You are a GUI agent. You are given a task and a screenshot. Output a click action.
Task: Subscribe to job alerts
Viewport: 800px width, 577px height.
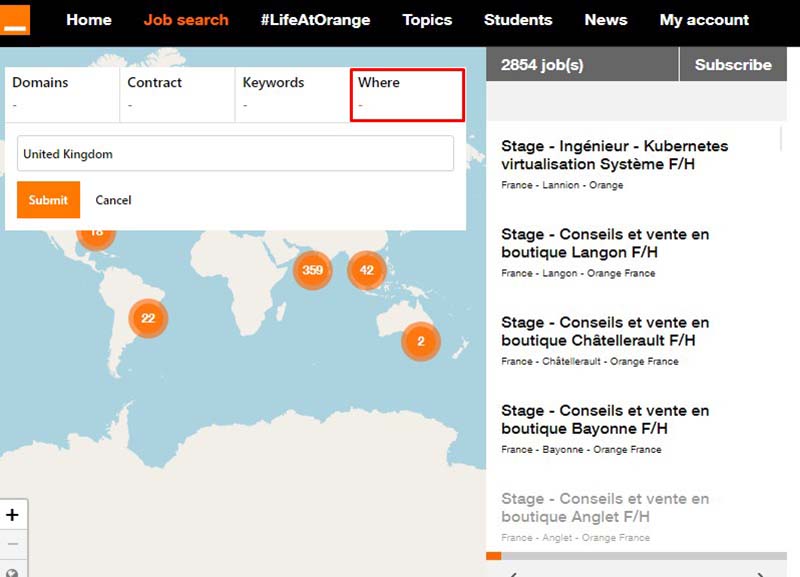733,65
